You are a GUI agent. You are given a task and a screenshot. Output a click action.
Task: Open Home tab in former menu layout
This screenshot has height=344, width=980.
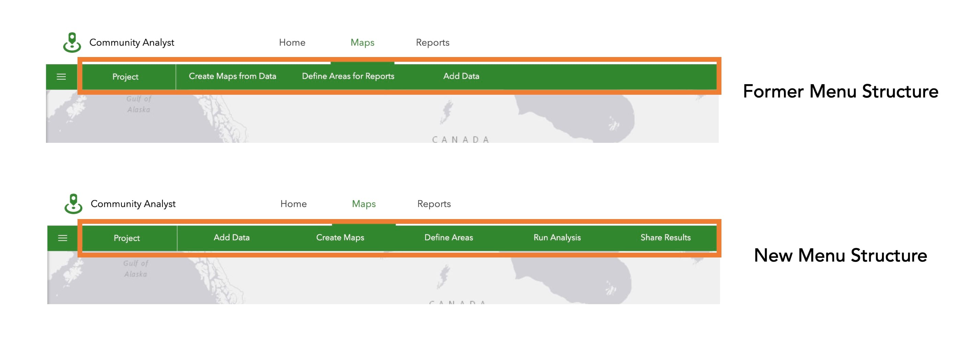(x=292, y=42)
